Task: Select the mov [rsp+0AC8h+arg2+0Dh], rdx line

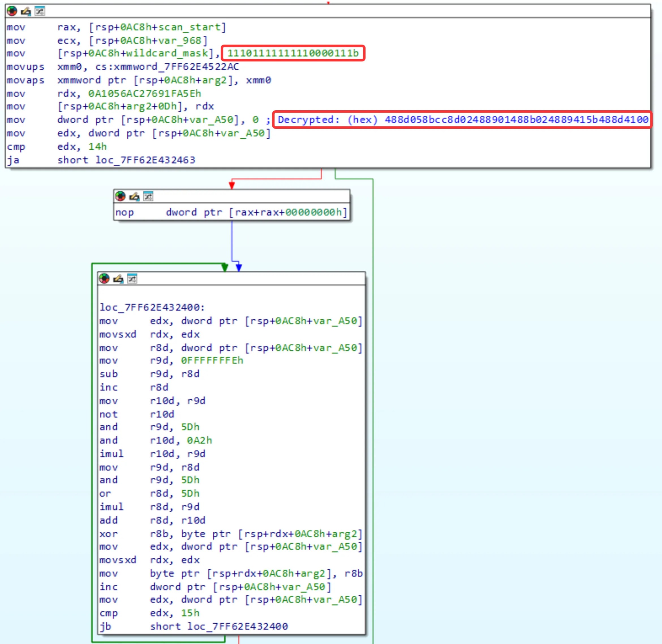Action: [x=110, y=107]
